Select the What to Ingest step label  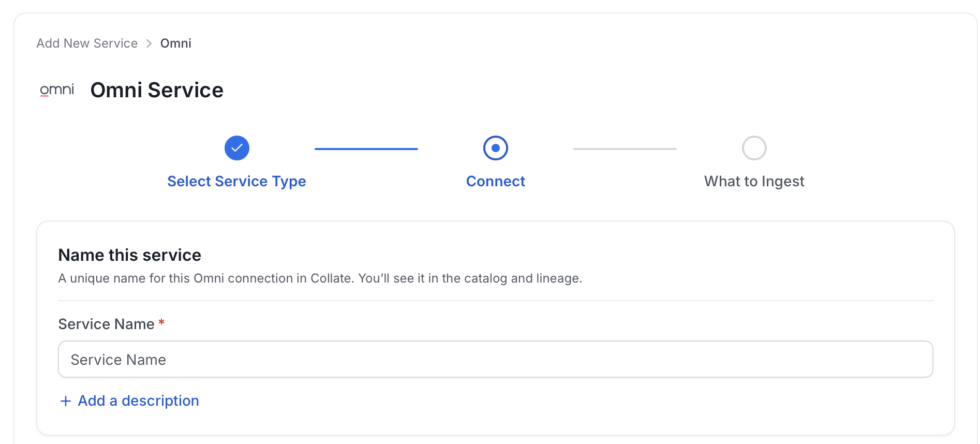click(754, 181)
